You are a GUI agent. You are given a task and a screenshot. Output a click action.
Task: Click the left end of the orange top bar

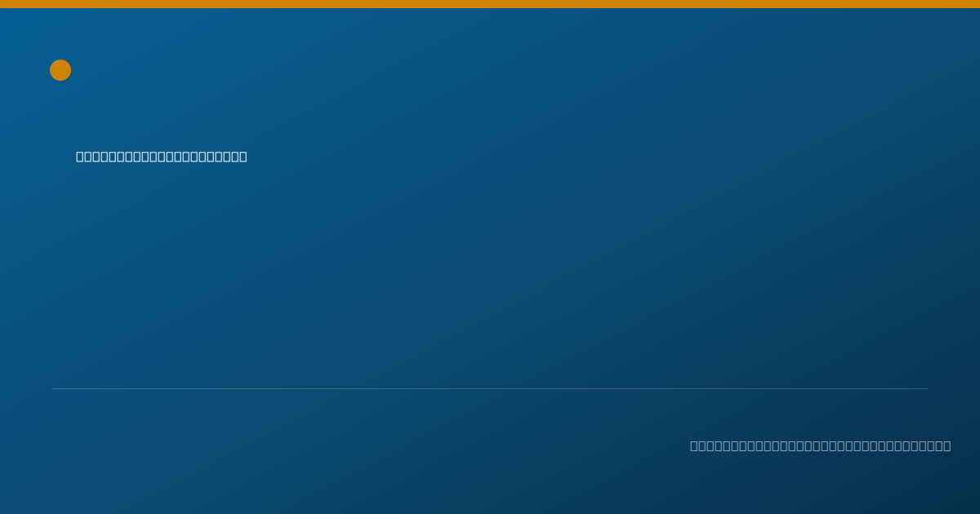(4, 4)
